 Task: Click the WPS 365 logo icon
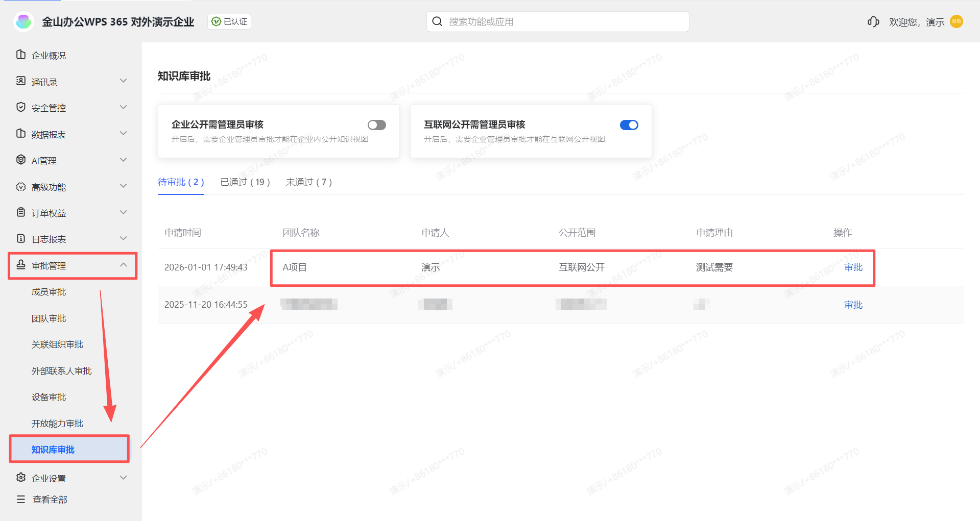click(23, 21)
